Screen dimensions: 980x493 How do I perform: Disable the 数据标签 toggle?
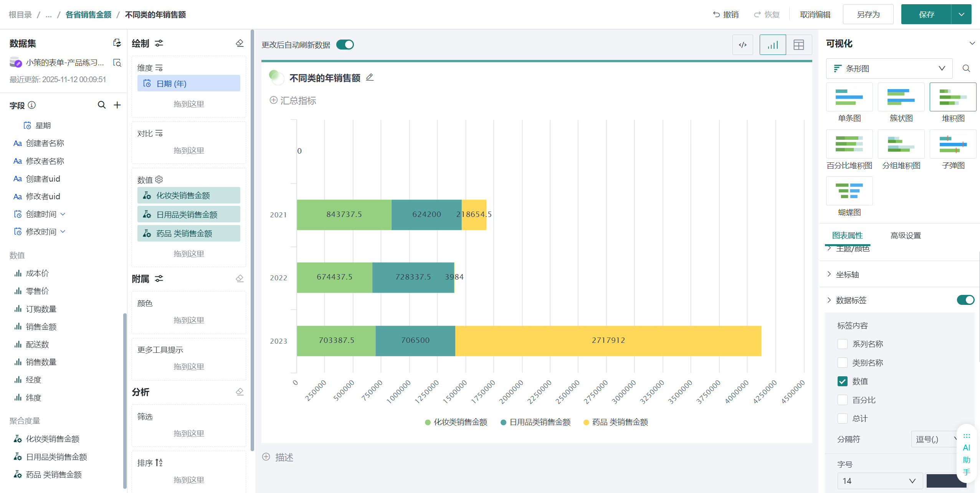tap(965, 300)
